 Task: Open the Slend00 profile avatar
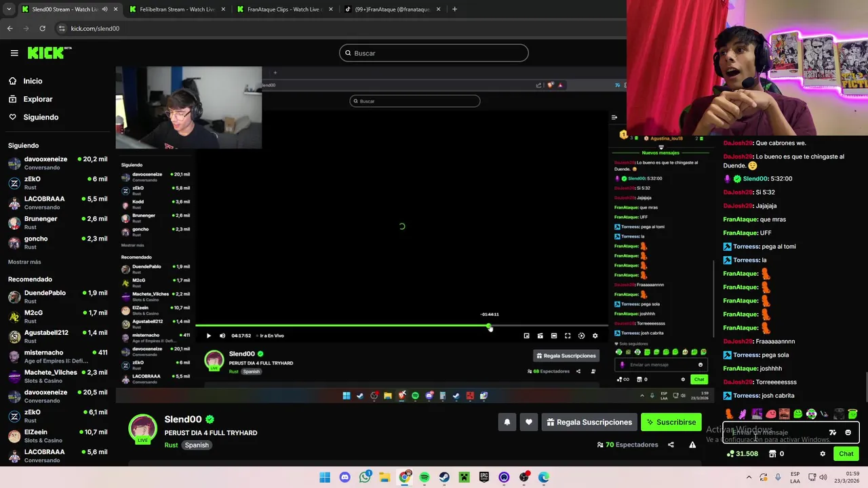pos(143,429)
